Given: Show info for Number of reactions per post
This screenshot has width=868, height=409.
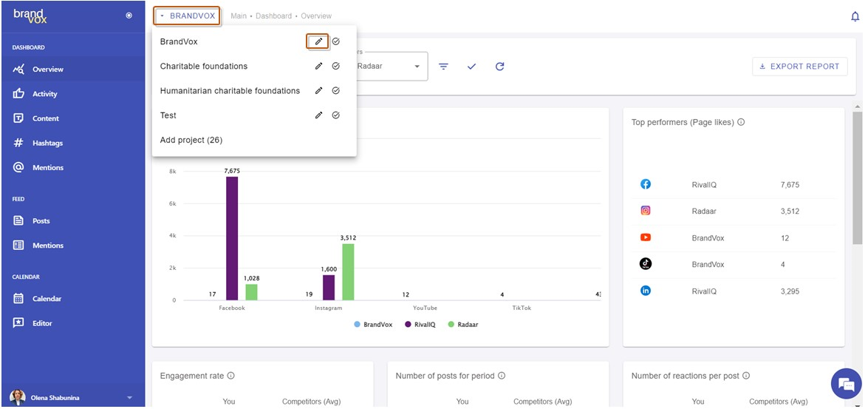Looking at the screenshot, I should [746, 376].
